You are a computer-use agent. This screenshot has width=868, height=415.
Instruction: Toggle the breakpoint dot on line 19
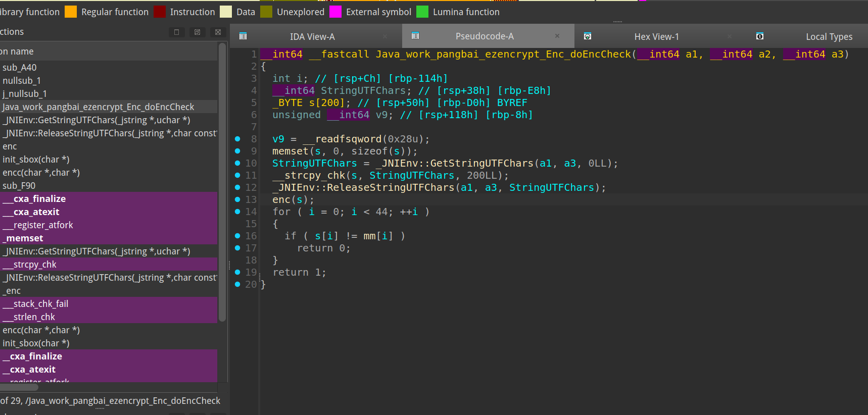point(237,272)
